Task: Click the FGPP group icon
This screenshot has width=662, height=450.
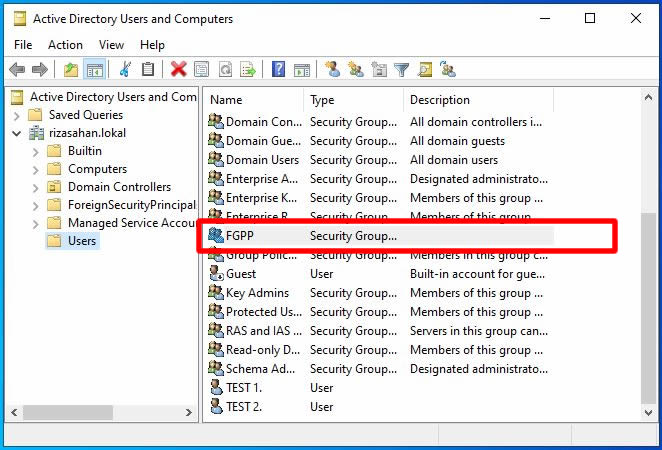Action: point(216,236)
